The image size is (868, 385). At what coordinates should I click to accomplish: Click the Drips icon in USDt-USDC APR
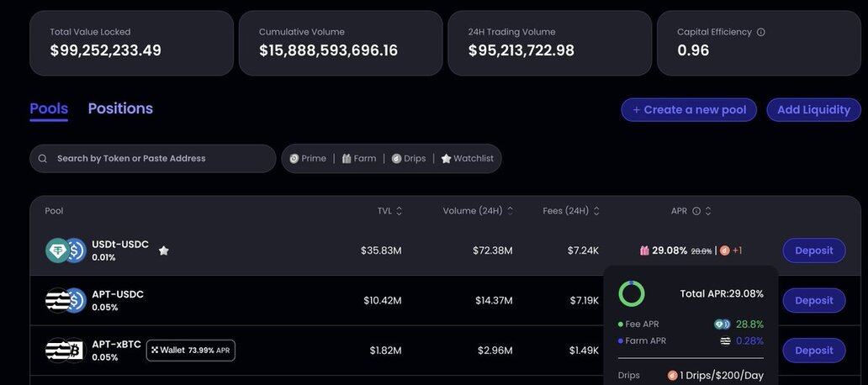pyautogui.click(x=724, y=251)
